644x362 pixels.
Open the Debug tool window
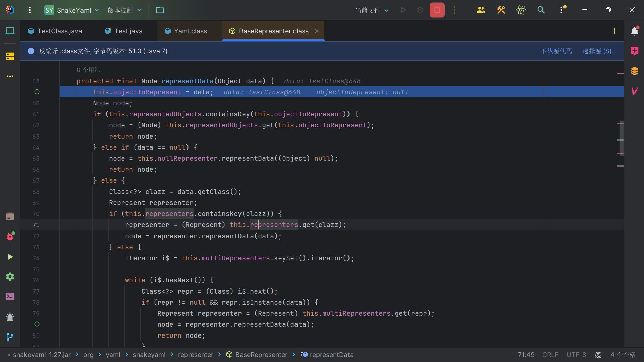point(10,237)
